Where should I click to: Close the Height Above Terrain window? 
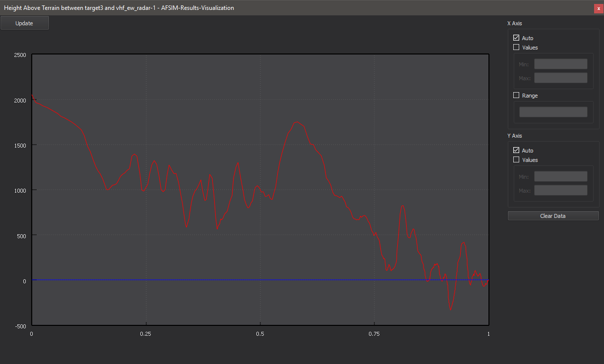click(x=599, y=8)
